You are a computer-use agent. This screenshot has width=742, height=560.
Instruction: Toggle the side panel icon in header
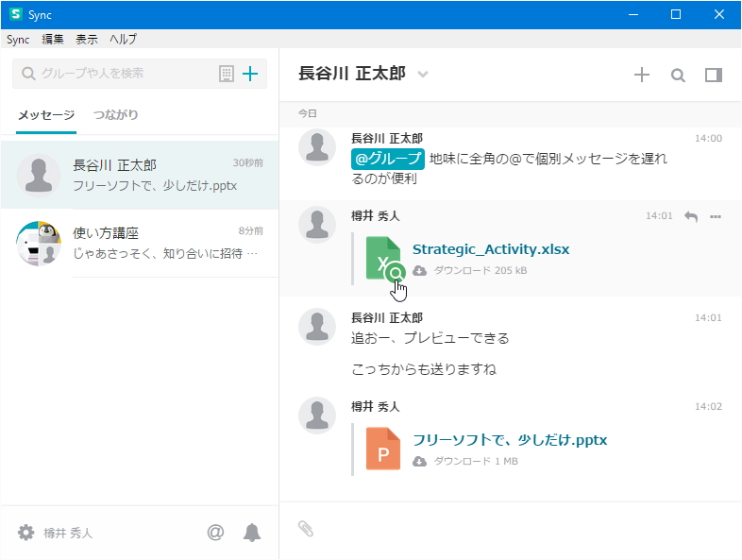713,75
